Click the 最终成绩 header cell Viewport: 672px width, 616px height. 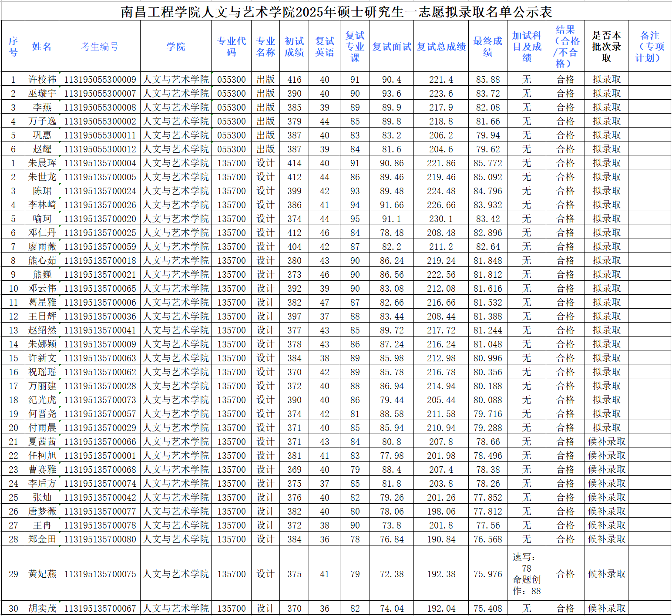point(487,47)
